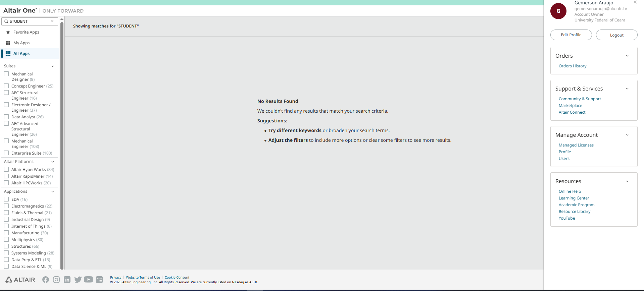Collapse the Resources panel chevron
The width and height of the screenshot is (644, 291).
(x=627, y=181)
